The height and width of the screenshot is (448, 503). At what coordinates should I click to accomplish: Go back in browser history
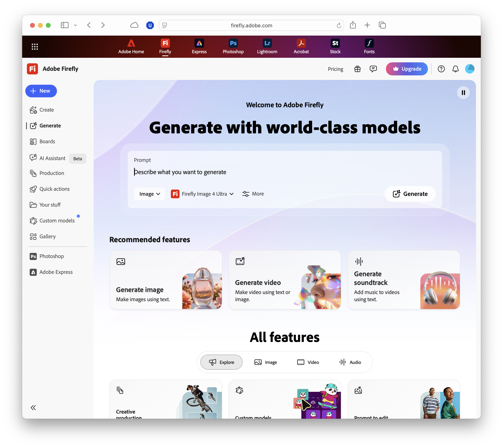pos(89,25)
